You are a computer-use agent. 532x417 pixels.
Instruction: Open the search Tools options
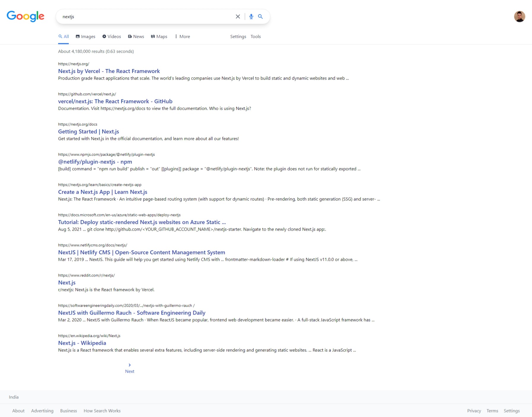pyautogui.click(x=256, y=36)
